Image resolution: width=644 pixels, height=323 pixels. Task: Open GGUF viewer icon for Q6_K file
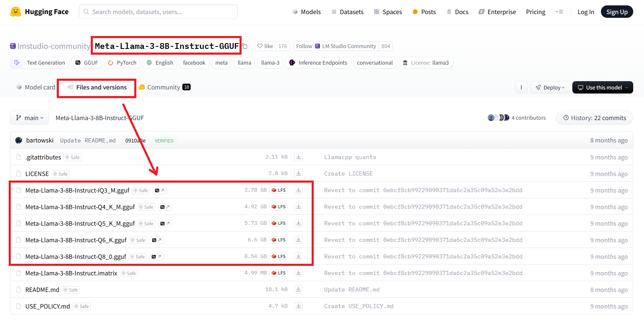coord(157,240)
